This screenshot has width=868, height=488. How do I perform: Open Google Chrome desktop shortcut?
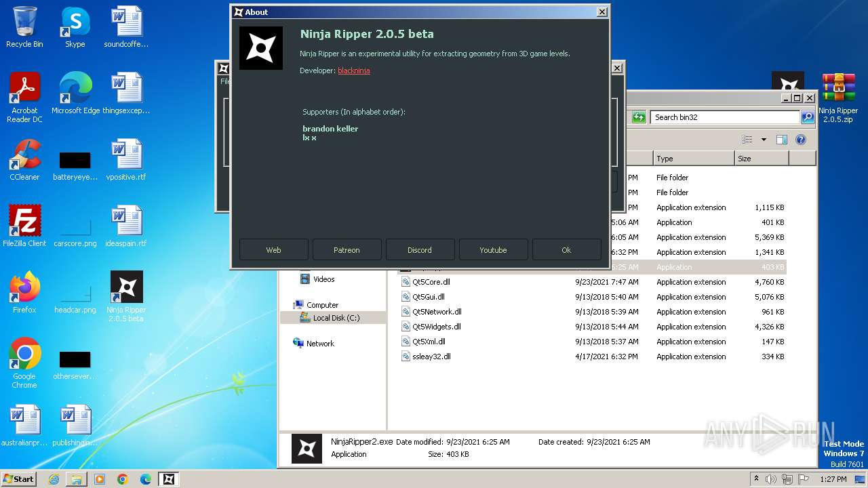click(x=24, y=363)
